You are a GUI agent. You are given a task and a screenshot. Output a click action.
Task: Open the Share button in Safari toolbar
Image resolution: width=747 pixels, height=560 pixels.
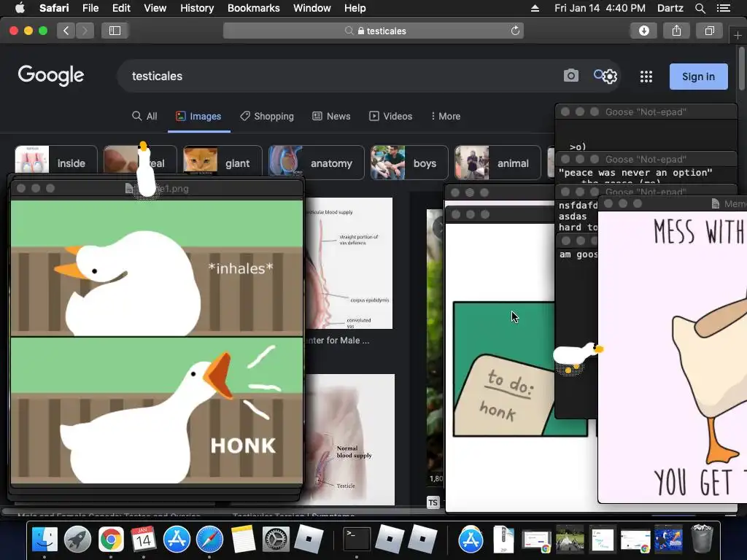[676, 31]
